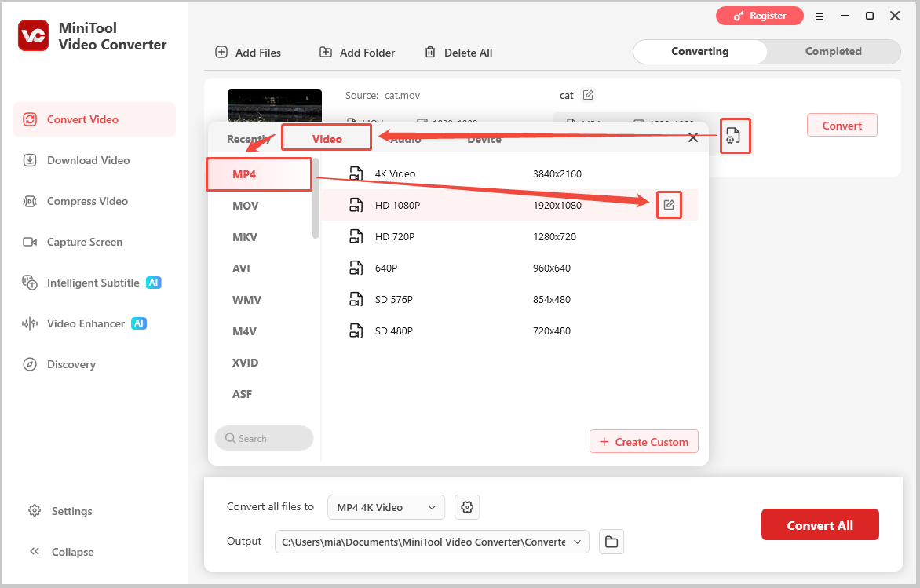920x588 pixels.
Task: Click the SD 576P preset file icon
Action: click(x=356, y=298)
